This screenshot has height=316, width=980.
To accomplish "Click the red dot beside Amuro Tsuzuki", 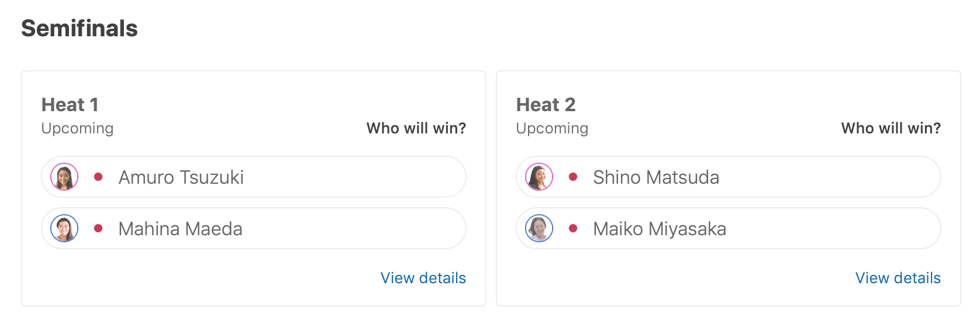I will coord(98,177).
